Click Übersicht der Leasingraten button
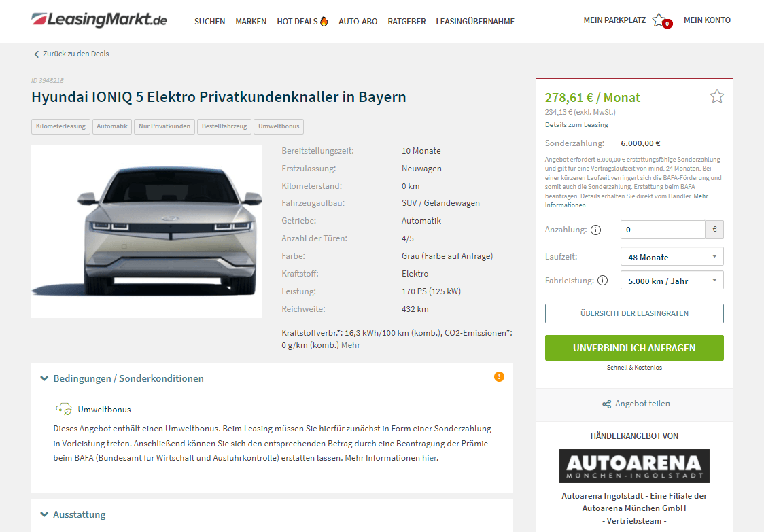Viewport: 764px width, 532px height. coord(634,313)
